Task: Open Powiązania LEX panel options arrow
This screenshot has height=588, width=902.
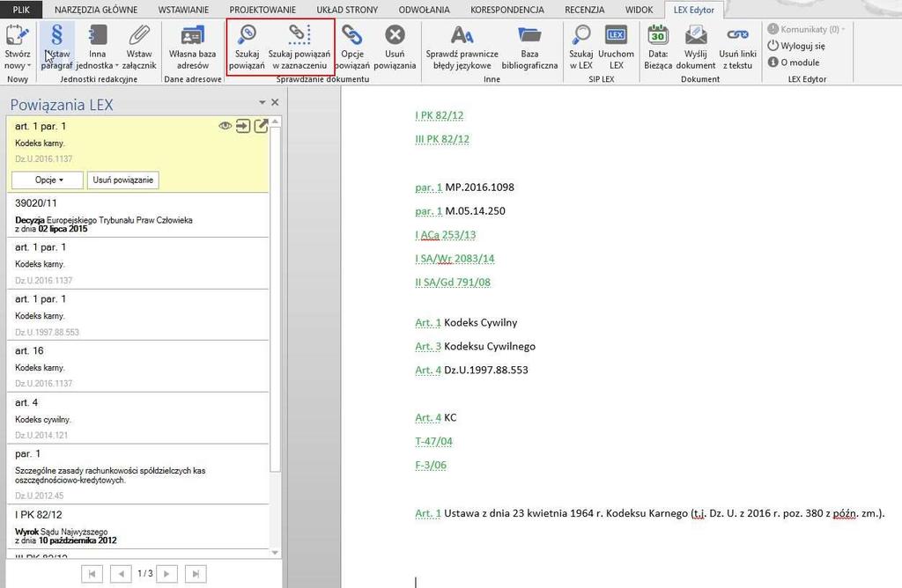Action: pyautogui.click(x=262, y=102)
